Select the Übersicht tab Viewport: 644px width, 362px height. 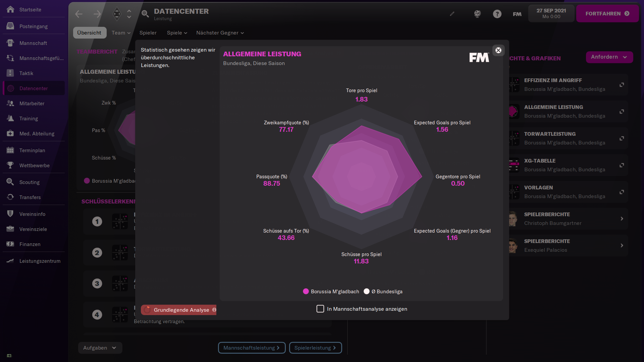[89, 33]
